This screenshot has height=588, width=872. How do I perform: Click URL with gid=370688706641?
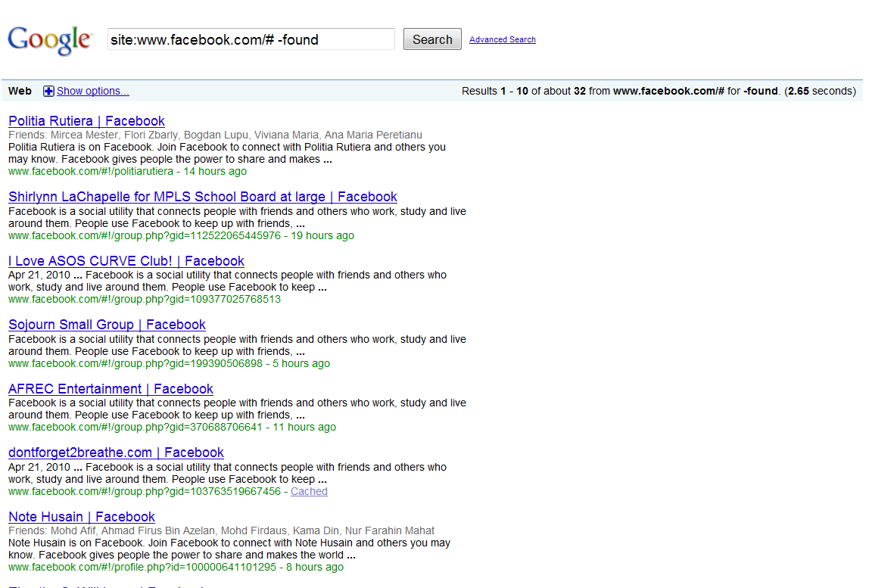tap(135, 427)
